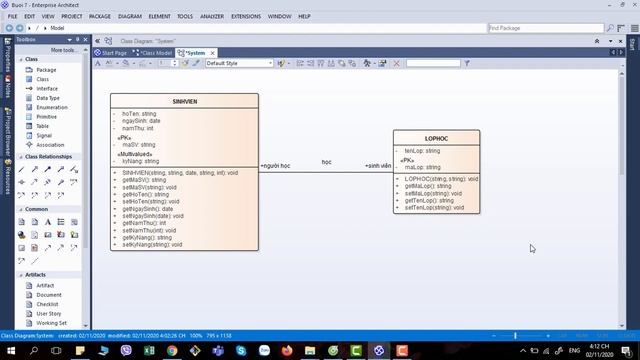The height and width of the screenshot is (360, 640).
Task: Open the Project Browser side tab
Action: point(7,131)
